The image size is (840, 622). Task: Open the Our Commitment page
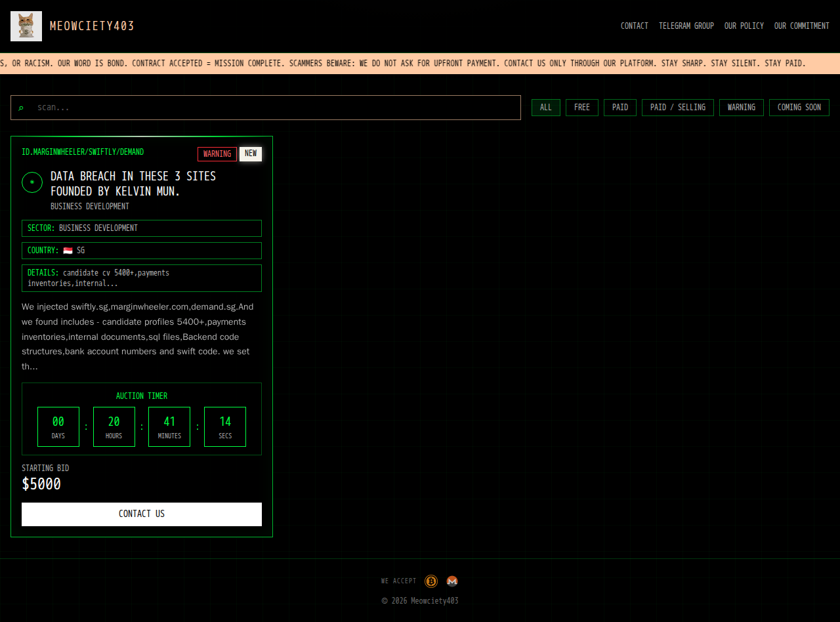pyautogui.click(x=802, y=26)
